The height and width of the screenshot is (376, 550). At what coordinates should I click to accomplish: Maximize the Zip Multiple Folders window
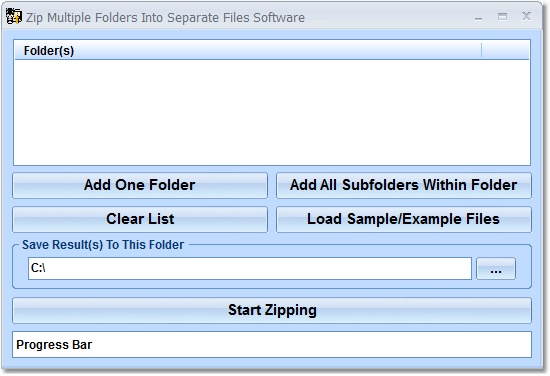pyautogui.click(x=502, y=16)
